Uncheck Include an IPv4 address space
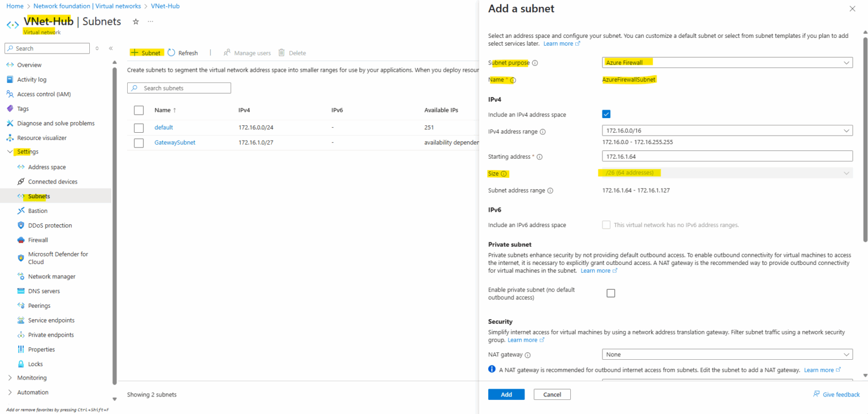This screenshot has height=414, width=868. (x=606, y=114)
